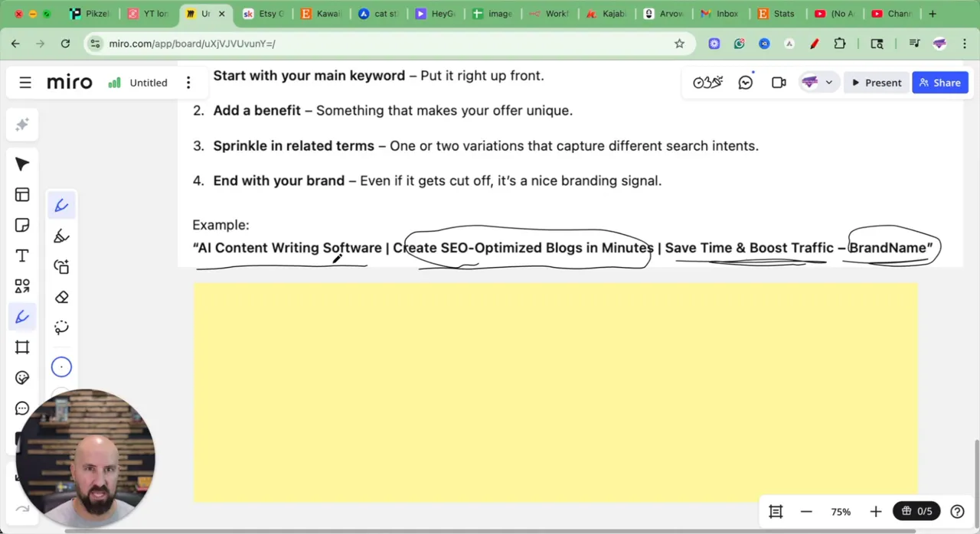980x534 pixels.
Task: Open the Comment tool in left toolbar
Action: click(x=22, y=409)
